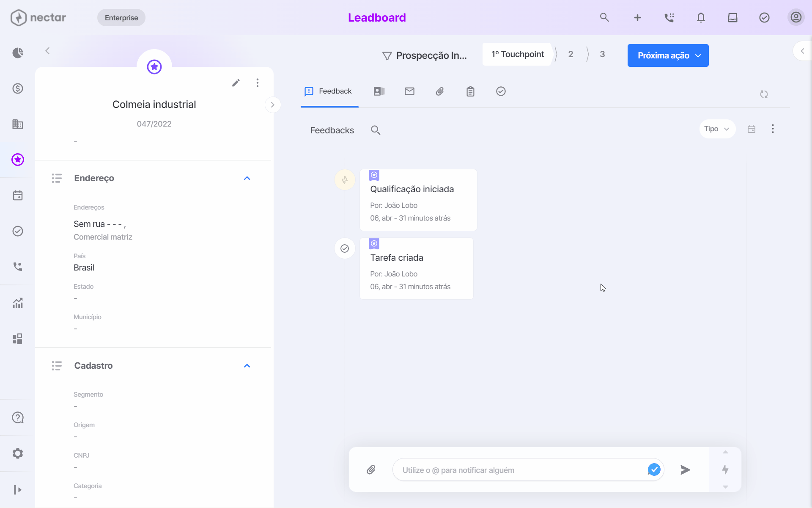Image resolution: width=812 pixels, height=508 pixels.
Task: Open the lead card three-dot menu
Action: [x=257, y=83]
